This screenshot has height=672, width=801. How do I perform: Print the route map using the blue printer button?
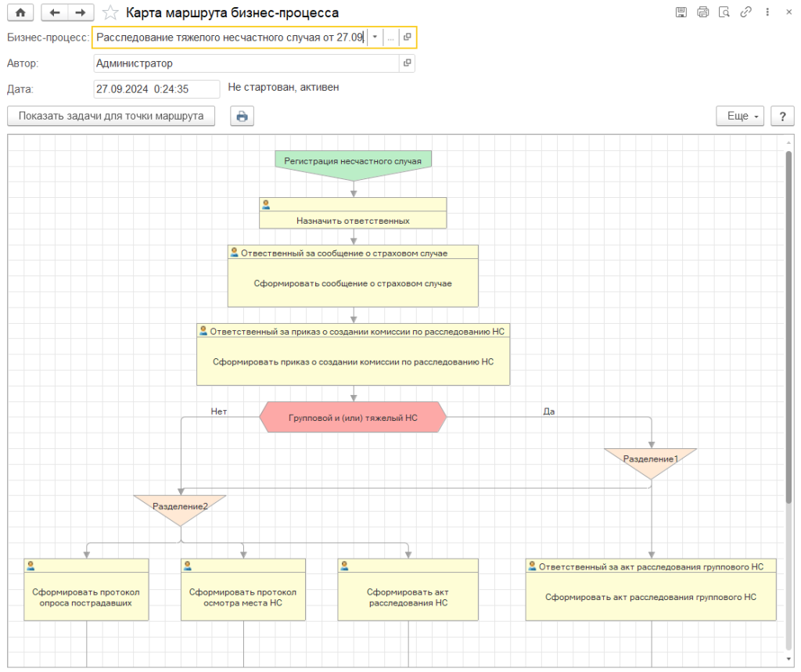(242, 117)
